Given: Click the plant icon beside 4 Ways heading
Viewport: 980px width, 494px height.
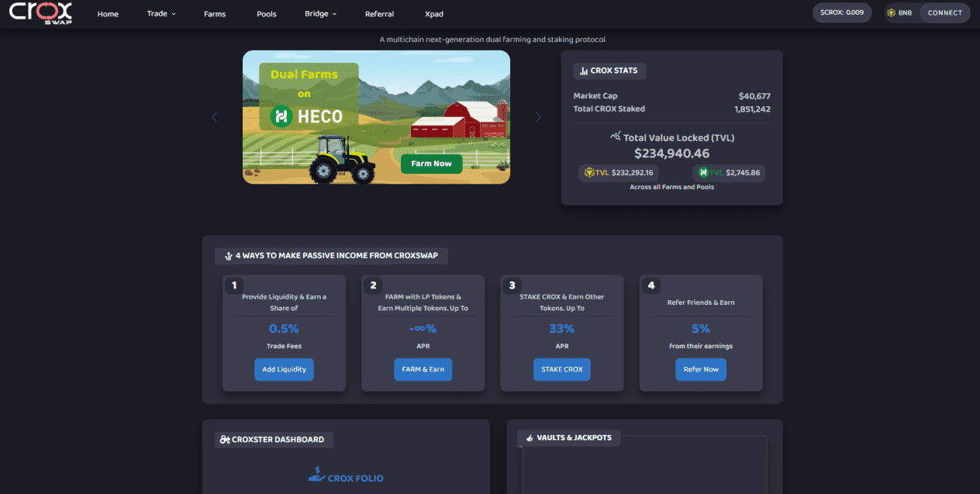Looking at the screenshot, I should 229,256.
